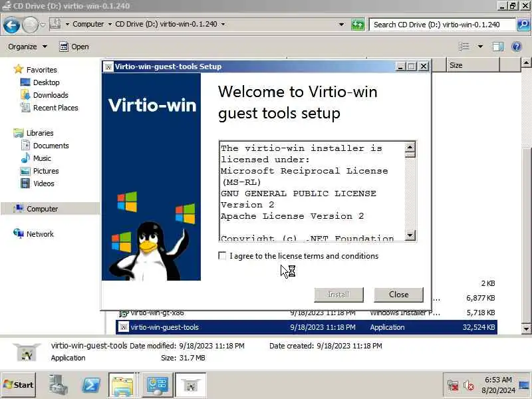Open the recent pages dropdown arrow

click(x=43, y=25)
